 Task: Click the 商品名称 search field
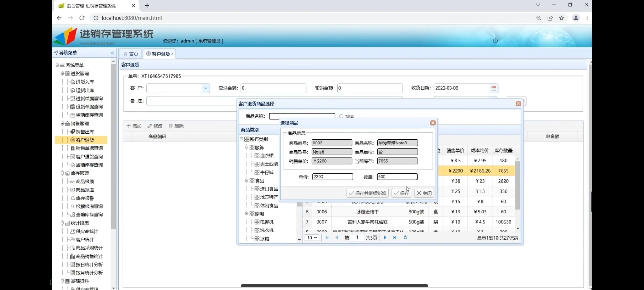[302, 116]
